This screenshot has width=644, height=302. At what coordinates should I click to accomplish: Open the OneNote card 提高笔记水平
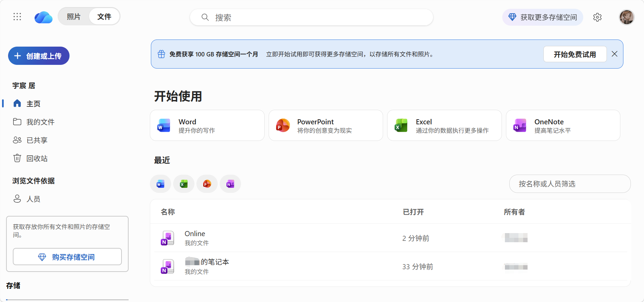563,125
